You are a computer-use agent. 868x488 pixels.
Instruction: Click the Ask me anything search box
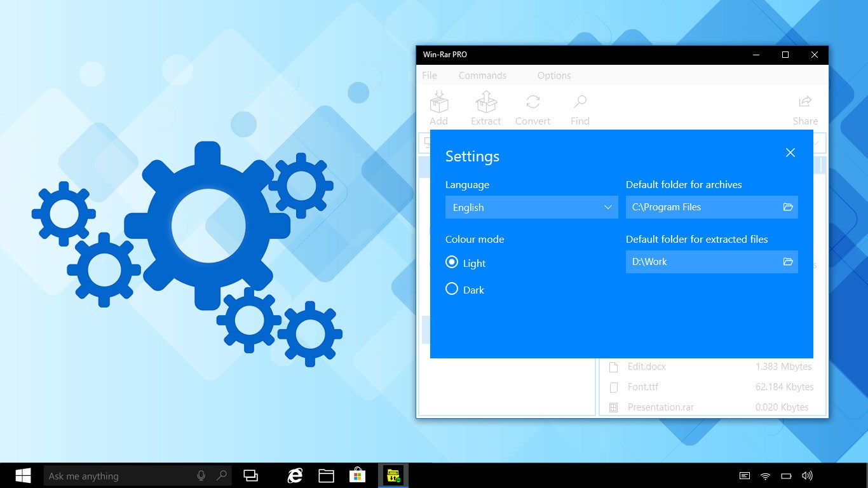pyautogui.click(x=137, y=476)
